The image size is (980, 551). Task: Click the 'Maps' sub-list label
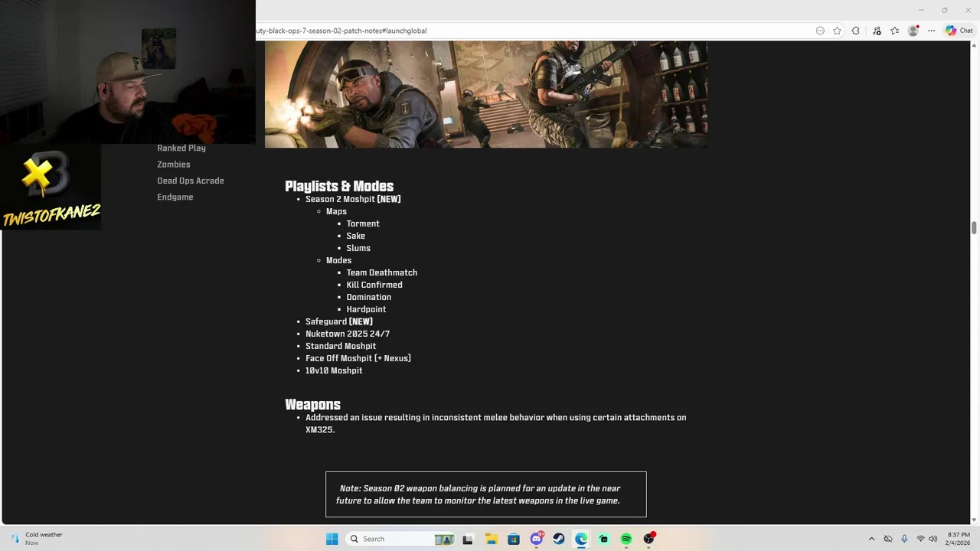tap(336, 211)
